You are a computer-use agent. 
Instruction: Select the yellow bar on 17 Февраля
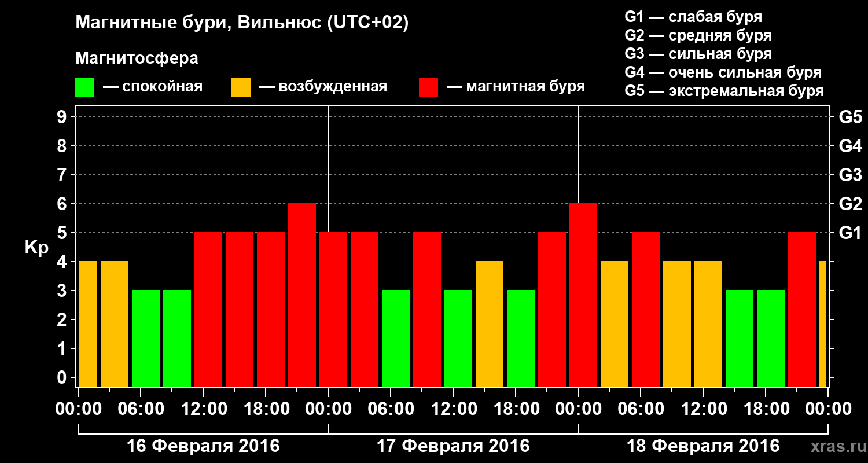coord(490,324)
